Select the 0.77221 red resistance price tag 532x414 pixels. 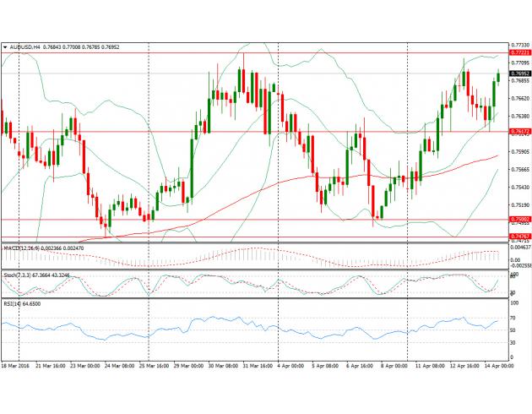[x=520, y=52]
